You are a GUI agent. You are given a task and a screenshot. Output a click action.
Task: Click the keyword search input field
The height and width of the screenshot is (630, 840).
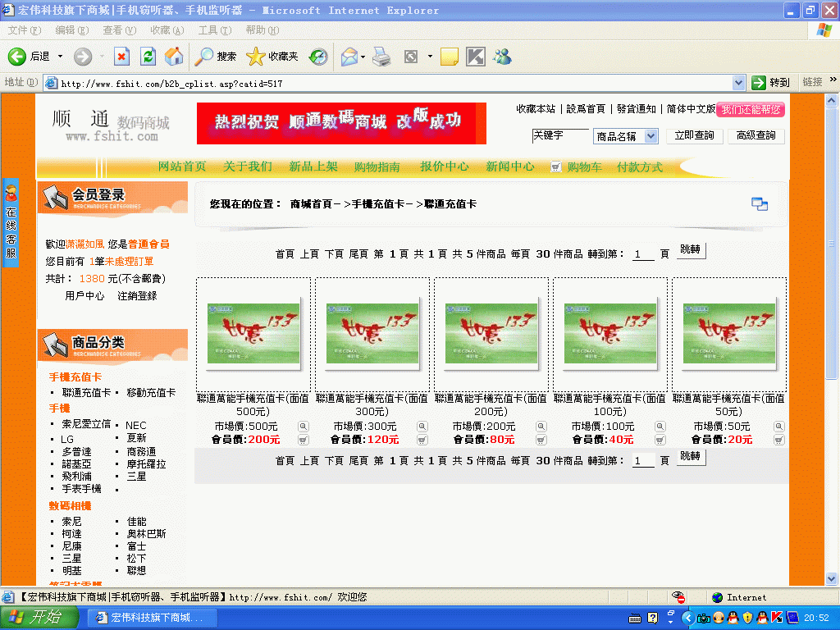(x=559, y=135)
